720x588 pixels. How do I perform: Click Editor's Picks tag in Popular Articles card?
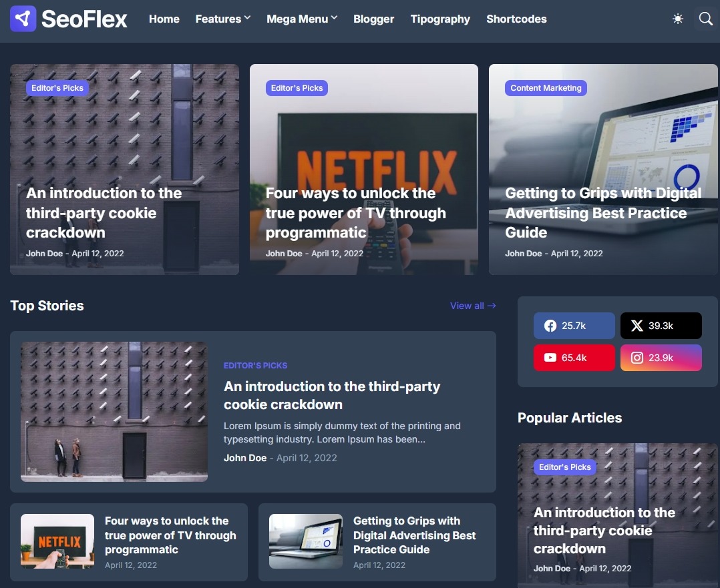pos(565,467)
